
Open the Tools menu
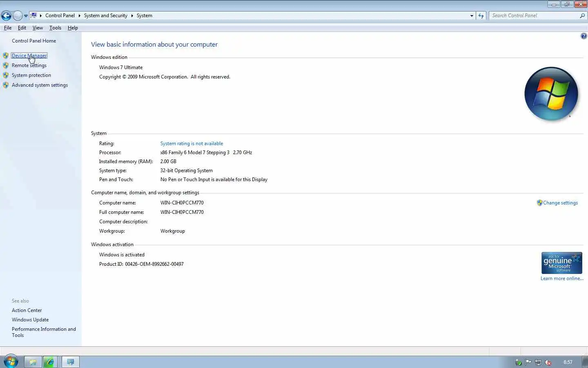pos(55,28)
